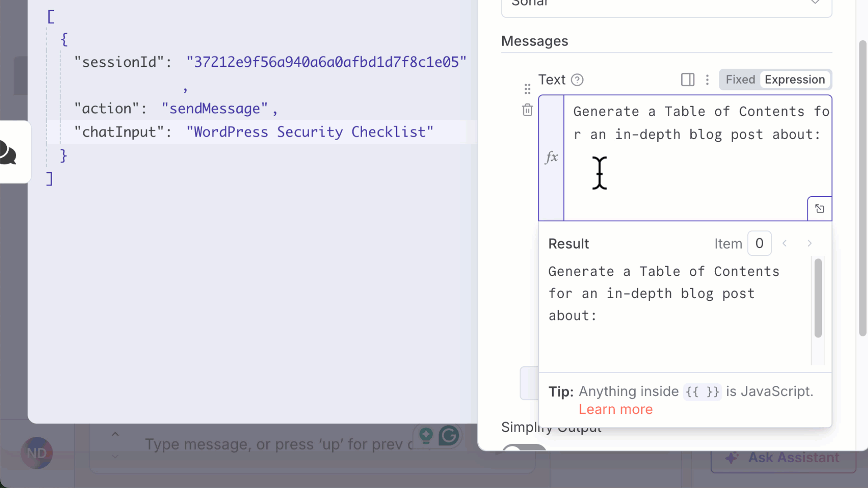This screenshot has height=488, width=868.
Task: Click the ND user avatar
Action: click(37, 453)
